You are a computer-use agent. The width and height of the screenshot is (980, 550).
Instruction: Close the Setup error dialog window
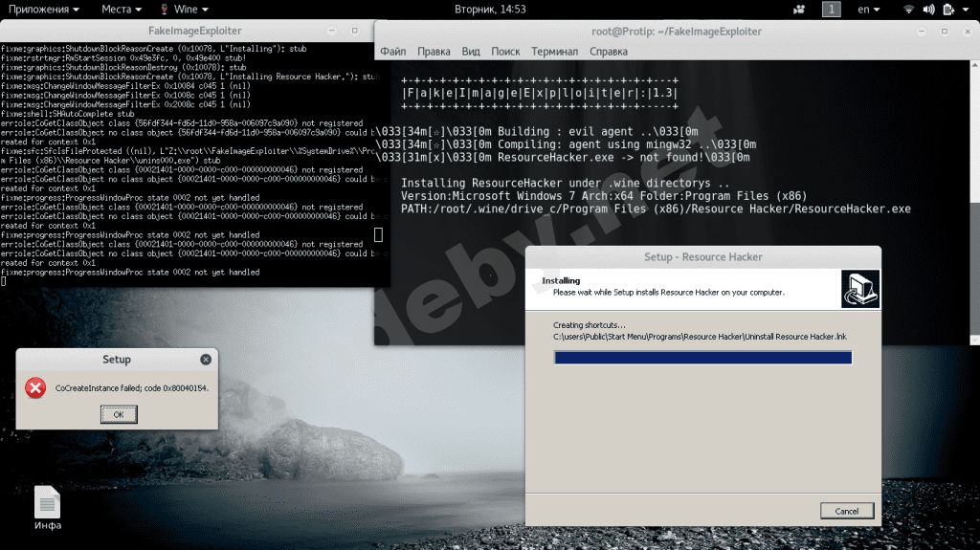[206, 360]
